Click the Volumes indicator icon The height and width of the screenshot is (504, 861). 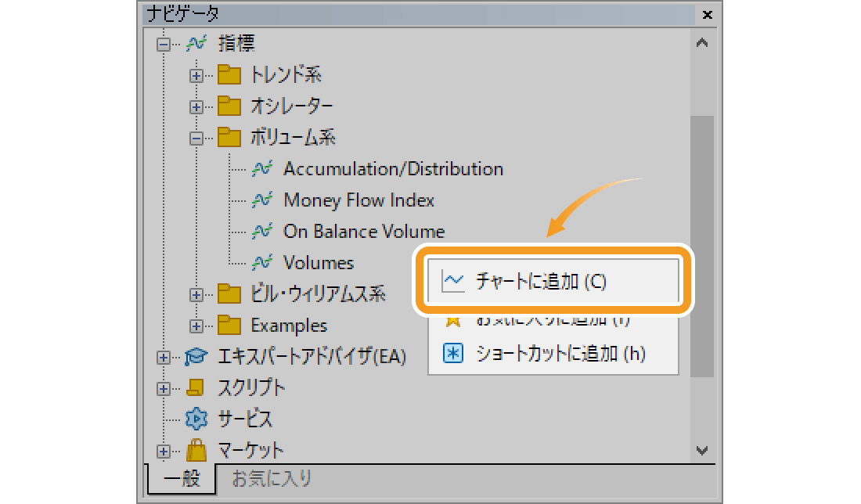tap(262, 262)
